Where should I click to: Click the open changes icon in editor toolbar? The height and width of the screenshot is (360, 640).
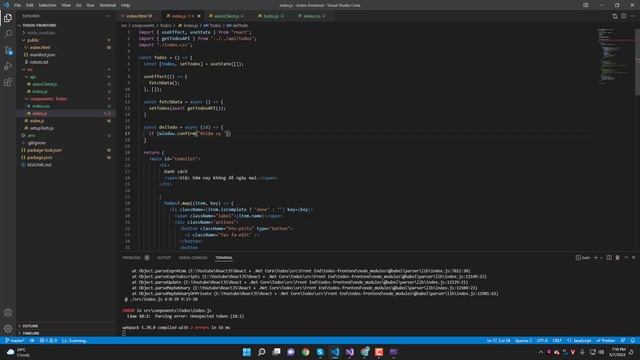(x=615, y=16)
